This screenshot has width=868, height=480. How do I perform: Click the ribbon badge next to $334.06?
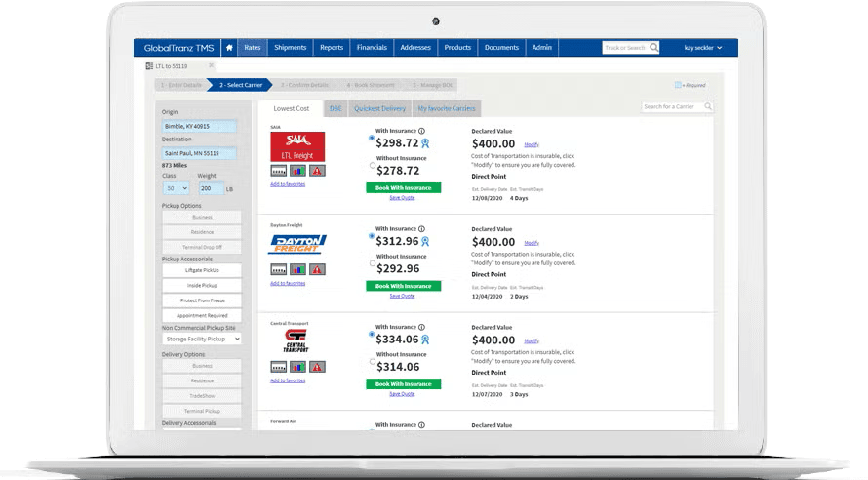[x=425, y=340]
